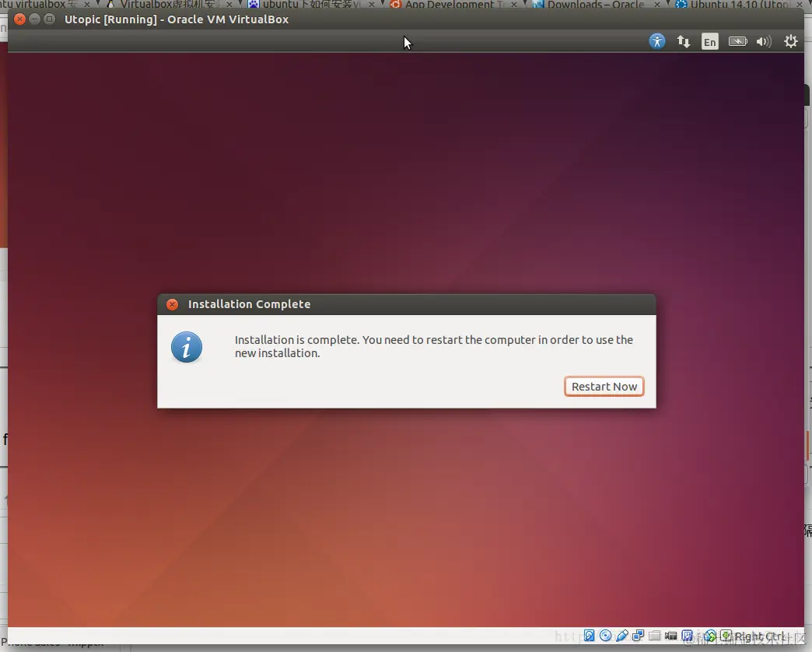Click the optical disc icon in VirtualBox status bar

click(x=605, y=636)
